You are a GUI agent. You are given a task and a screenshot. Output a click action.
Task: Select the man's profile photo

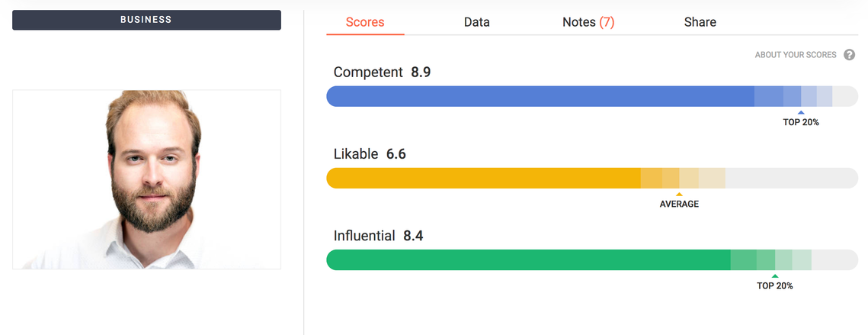(x=146, y=179)
